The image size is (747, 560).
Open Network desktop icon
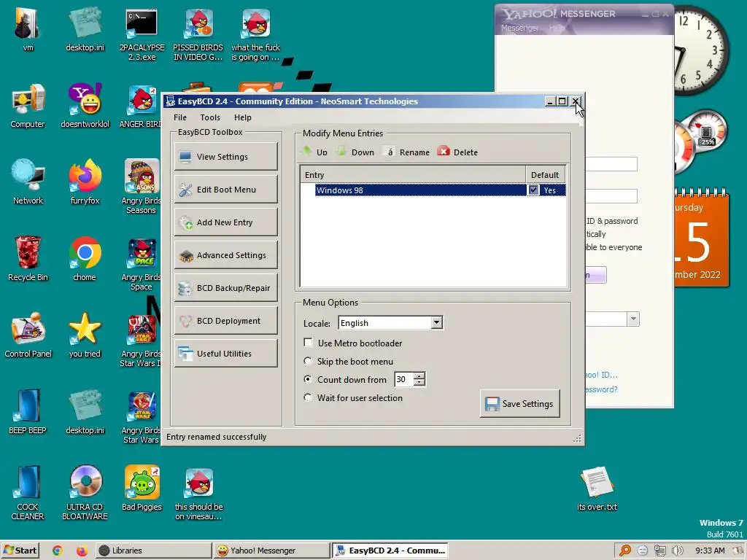pos(28,183)
